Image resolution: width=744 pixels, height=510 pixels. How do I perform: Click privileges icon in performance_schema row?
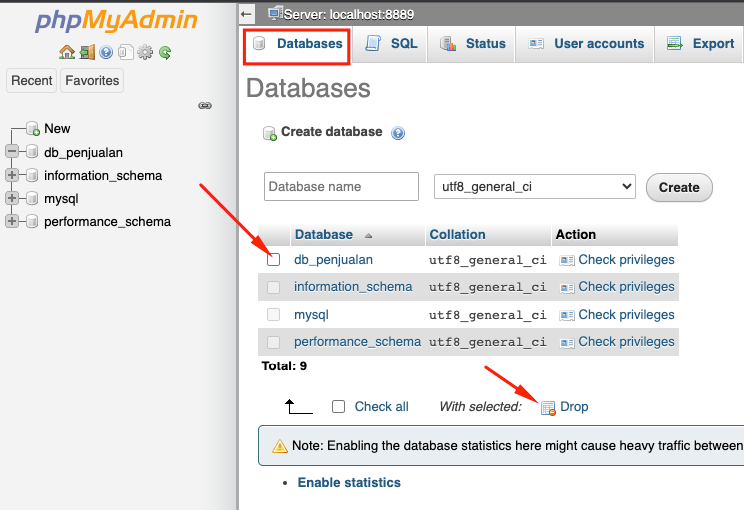click(x=567, y=343)
